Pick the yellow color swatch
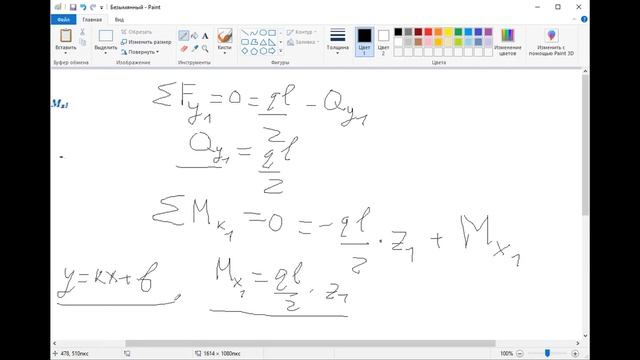This screenshot has height=360, width=640. 448,32
